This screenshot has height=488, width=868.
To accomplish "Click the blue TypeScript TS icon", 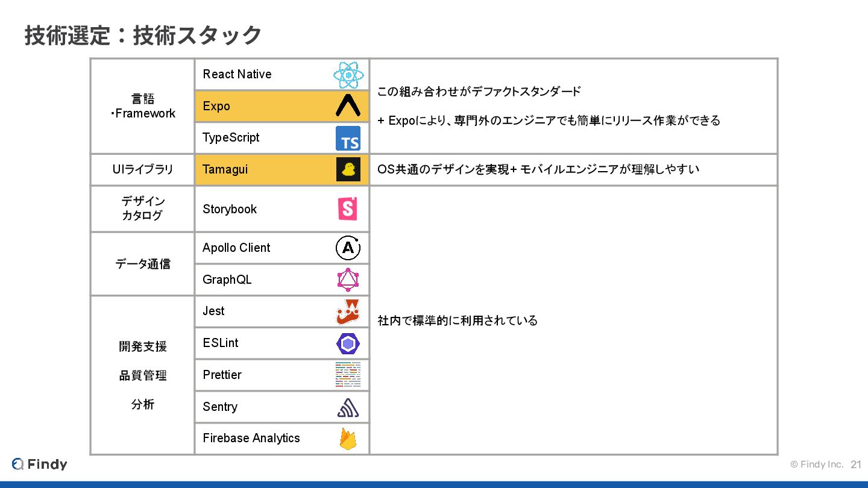I will (x=348, y=138).
